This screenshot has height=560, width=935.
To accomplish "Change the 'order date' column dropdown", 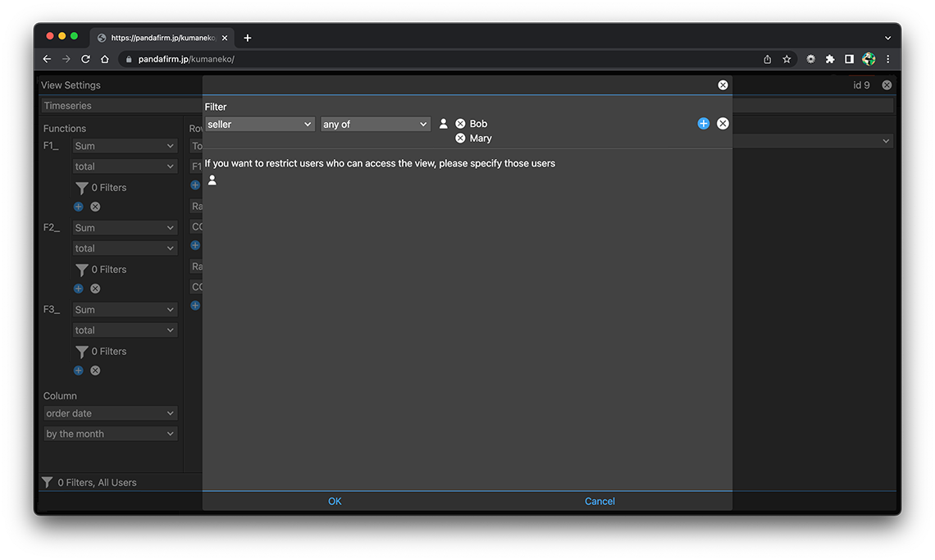I will tap(111, 413).
